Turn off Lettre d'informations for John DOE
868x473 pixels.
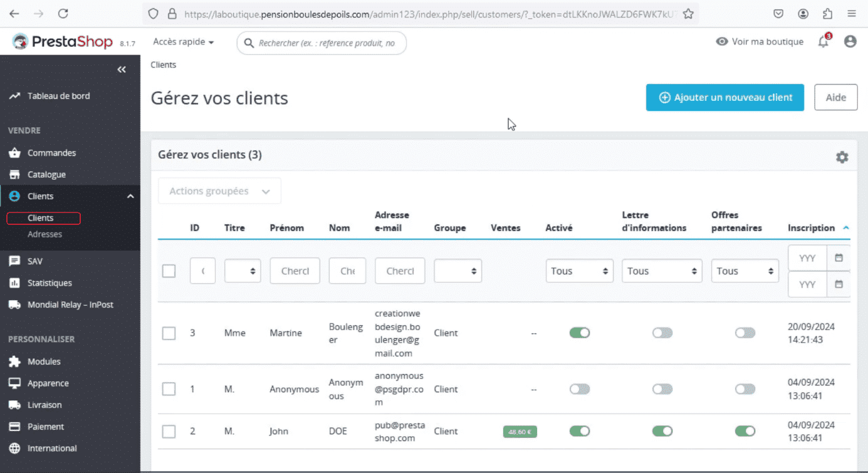point(662,431)
